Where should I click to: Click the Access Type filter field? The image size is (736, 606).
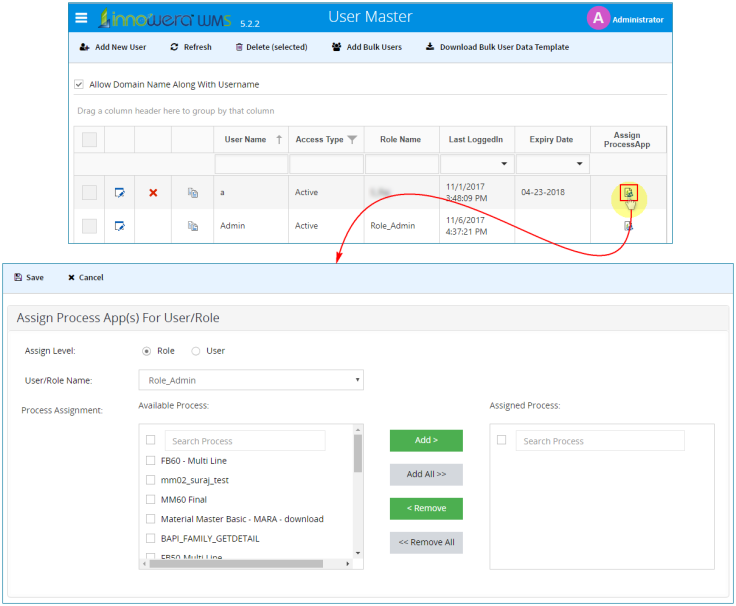point(327,164)
